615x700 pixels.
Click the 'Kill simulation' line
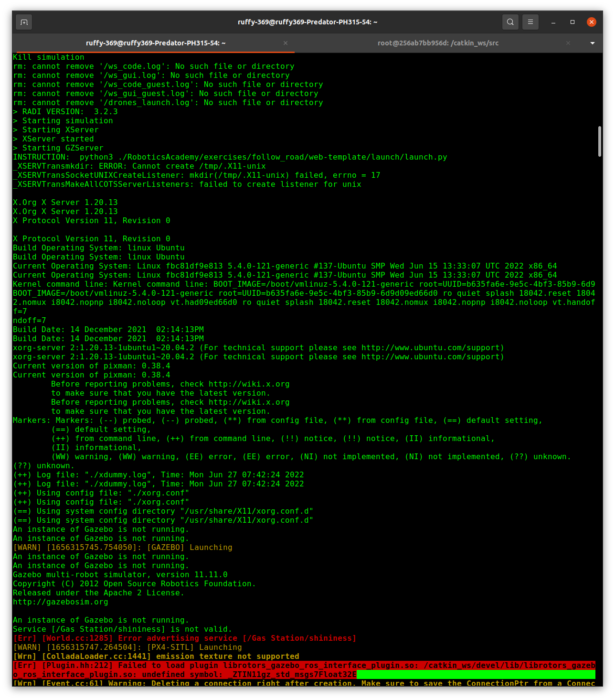[49, 57]
